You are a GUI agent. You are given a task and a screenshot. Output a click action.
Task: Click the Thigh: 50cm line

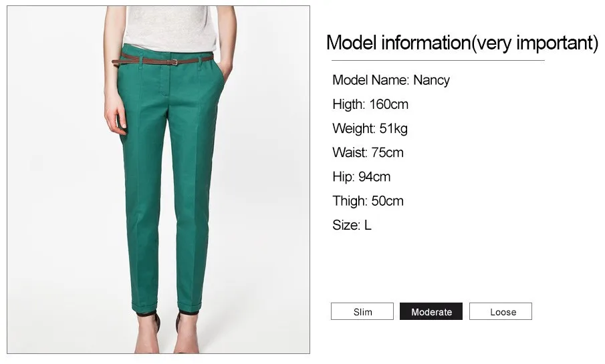click(x=368, y=201)
